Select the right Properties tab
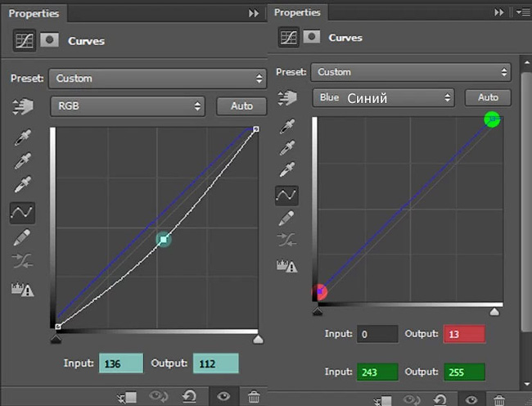The image size is (532, 406). 297,12
